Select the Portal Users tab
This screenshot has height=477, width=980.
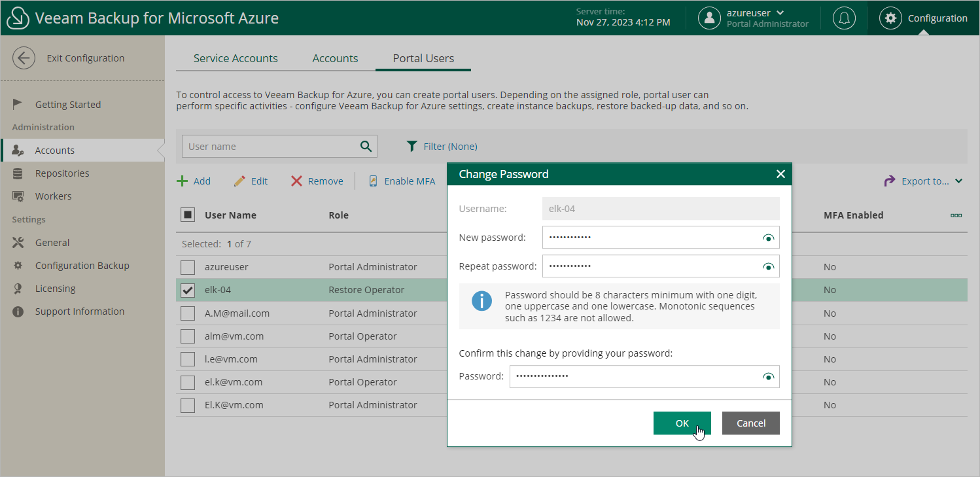coord(423,58)
